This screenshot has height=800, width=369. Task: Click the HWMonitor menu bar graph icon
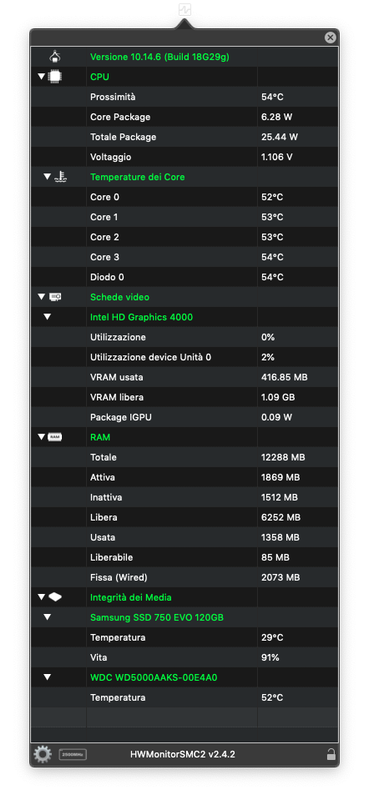point(184,9)
